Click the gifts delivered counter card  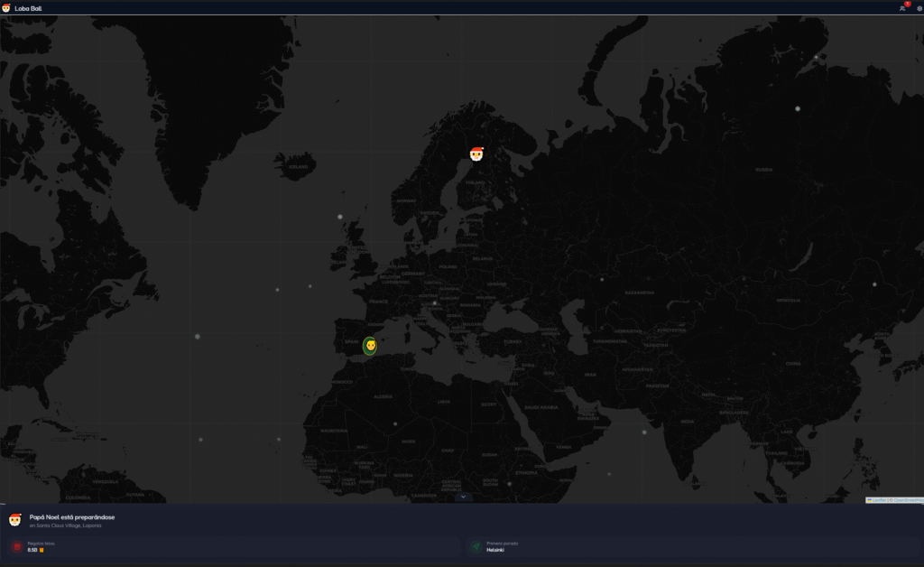point(233,547)
